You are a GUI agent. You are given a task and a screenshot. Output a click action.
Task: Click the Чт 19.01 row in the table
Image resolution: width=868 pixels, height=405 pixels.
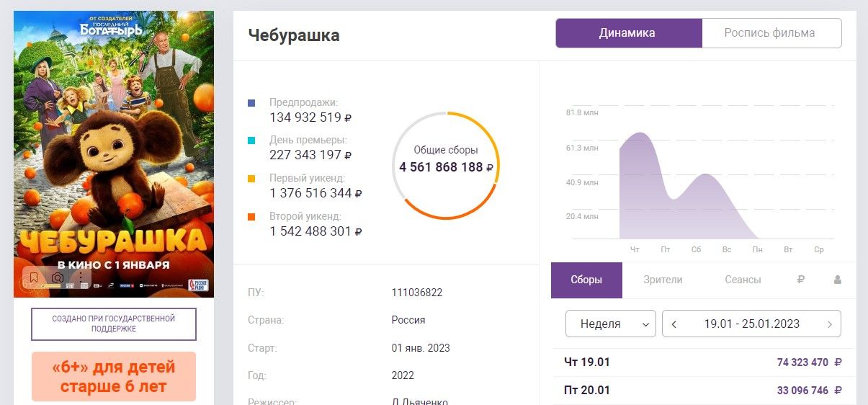click(702, 362)
